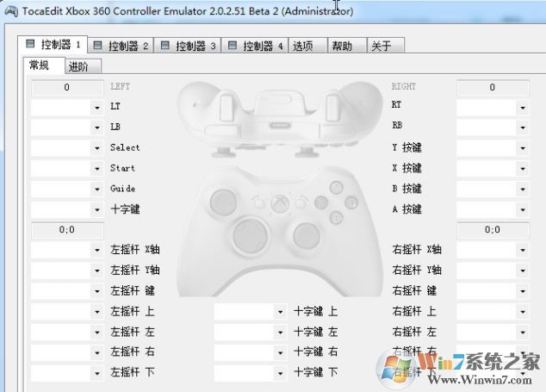This screenshot has height=392, width=546.
Task: Open the A 按键 mapping dropdown
Action: coord(493,209)
